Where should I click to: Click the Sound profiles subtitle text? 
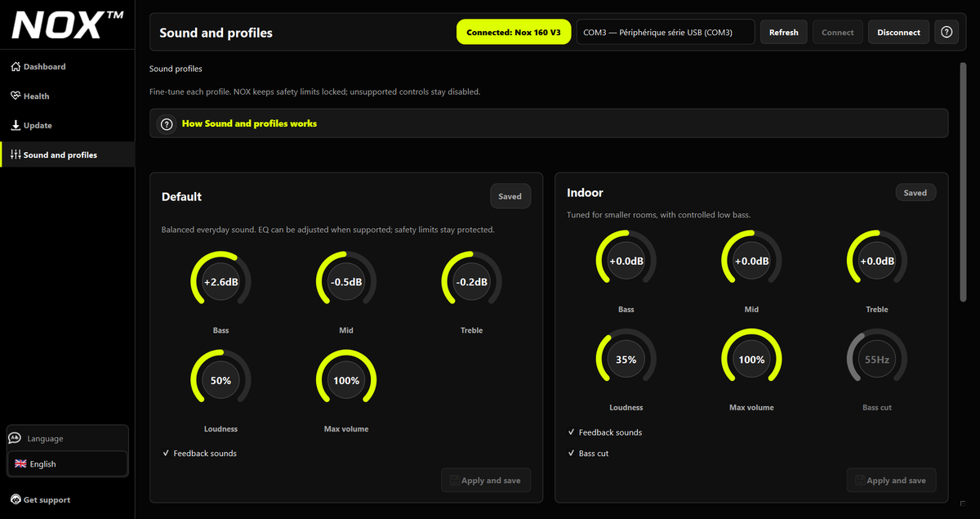click(176, 69)
